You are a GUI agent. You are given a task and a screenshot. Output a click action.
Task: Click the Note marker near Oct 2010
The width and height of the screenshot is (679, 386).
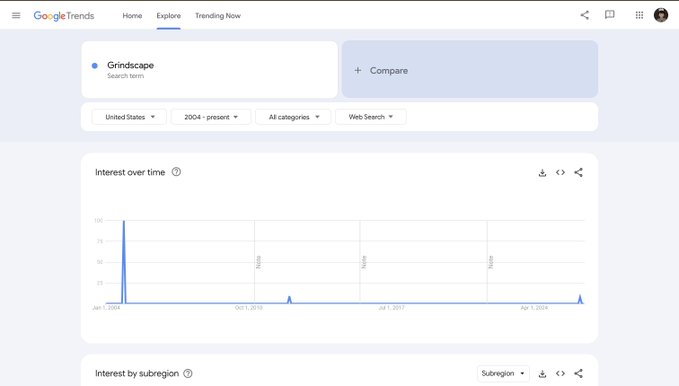coord(259,262)
